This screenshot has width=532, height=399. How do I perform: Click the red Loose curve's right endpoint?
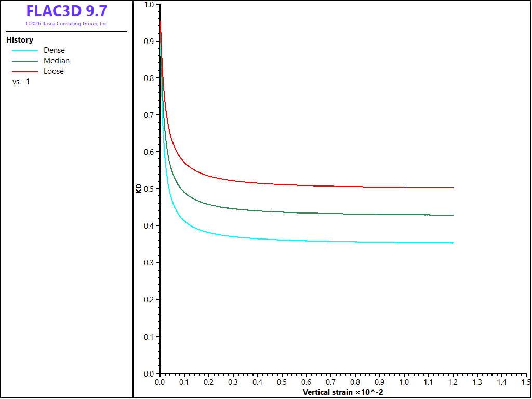click(x=453, y=187)
